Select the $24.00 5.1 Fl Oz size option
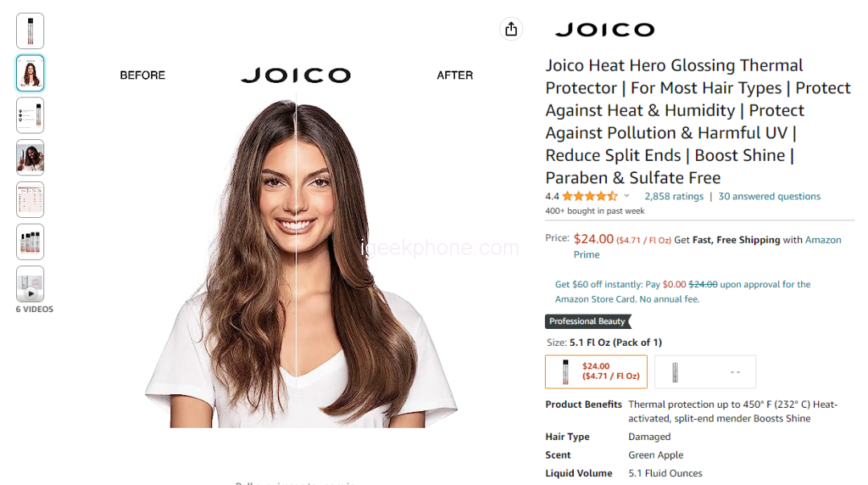Image resolution: width=868 pixels, height=485 pixels. tap(596, 372)
